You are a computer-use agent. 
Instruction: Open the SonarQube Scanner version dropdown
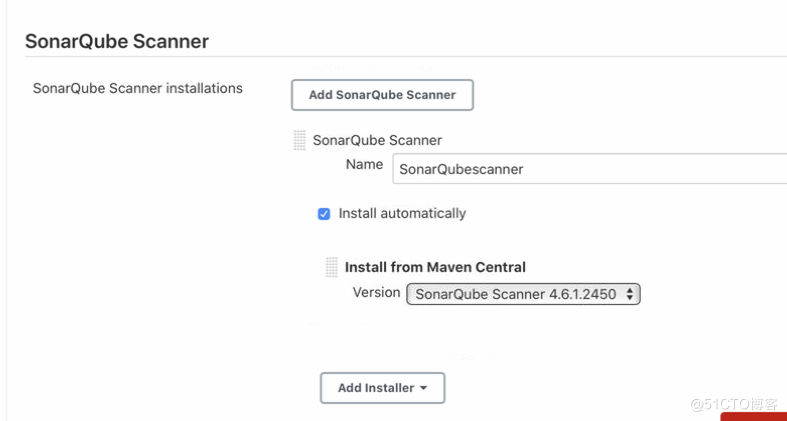(x=522, y=294)
